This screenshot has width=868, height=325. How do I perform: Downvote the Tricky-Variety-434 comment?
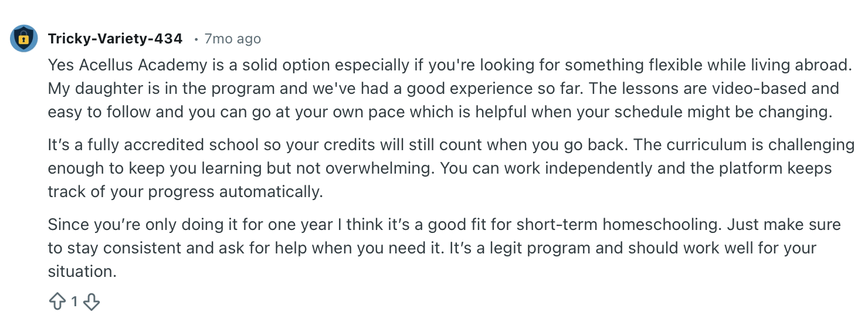91,302
